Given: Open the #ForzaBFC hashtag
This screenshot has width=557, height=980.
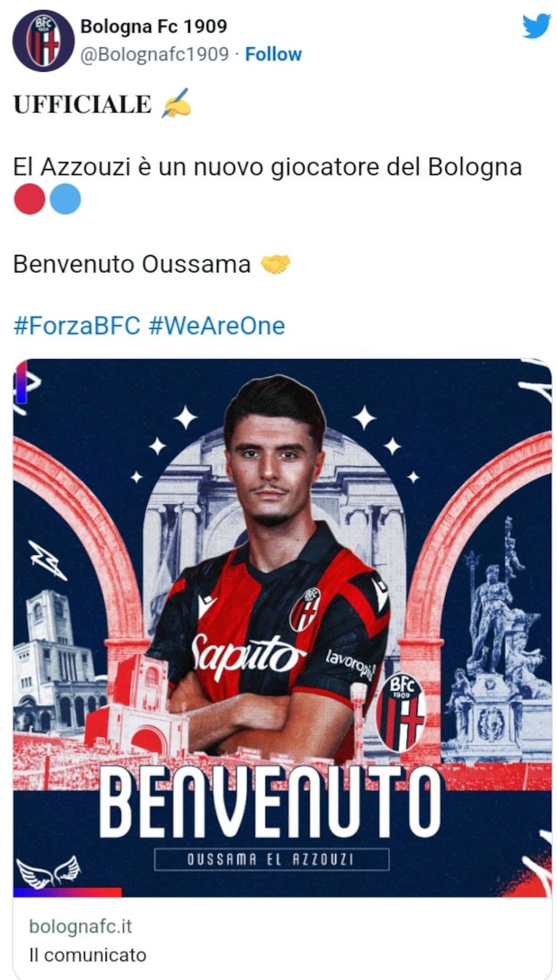Looking at the screenshot, I should [x=77, y=326].
